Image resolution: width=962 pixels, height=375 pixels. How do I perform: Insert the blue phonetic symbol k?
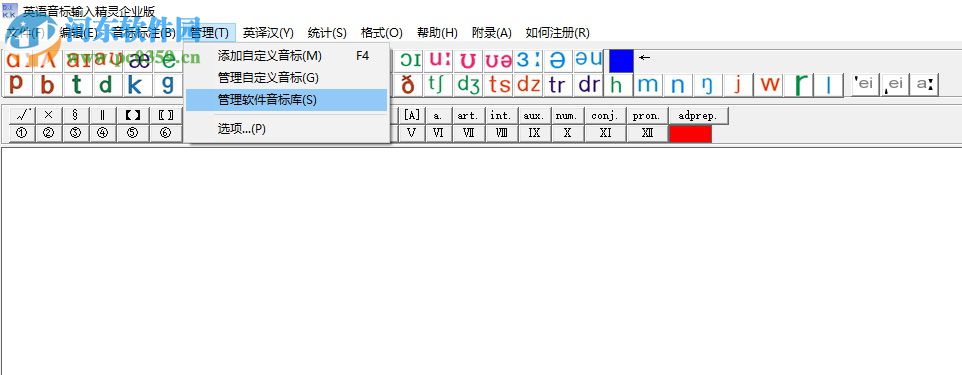click(x=137, y=84)
